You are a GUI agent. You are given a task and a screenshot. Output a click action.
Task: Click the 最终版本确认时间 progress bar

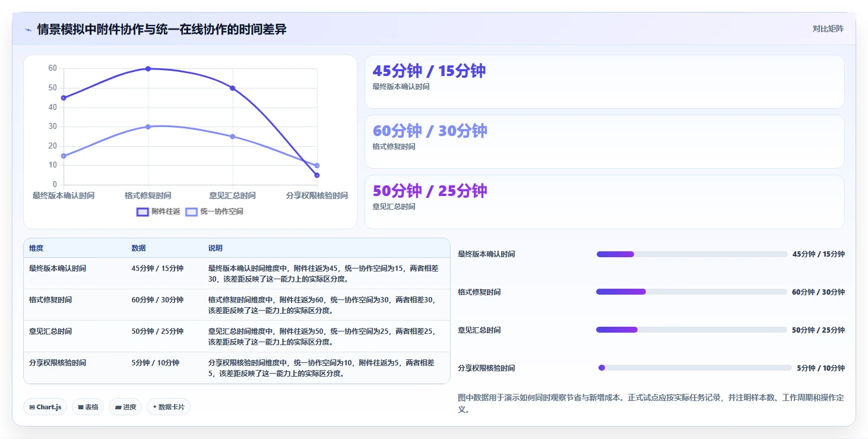692,254
